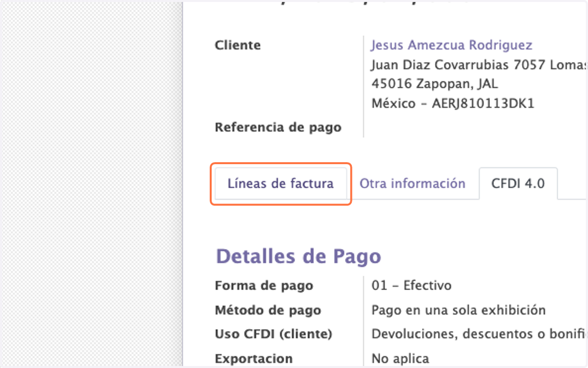Click the Método de pago label
This screenshot has width=588, height=368.
(269, 310)
